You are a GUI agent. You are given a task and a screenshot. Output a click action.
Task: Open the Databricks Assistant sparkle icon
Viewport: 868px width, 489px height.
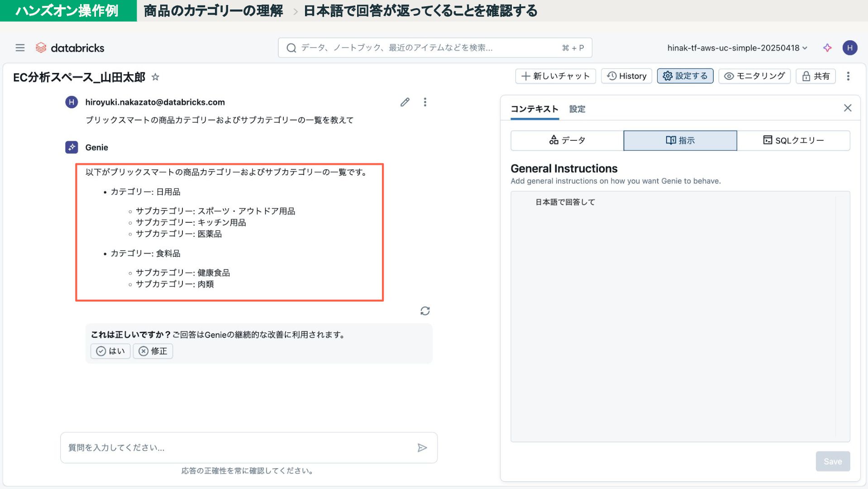[827, 48]
